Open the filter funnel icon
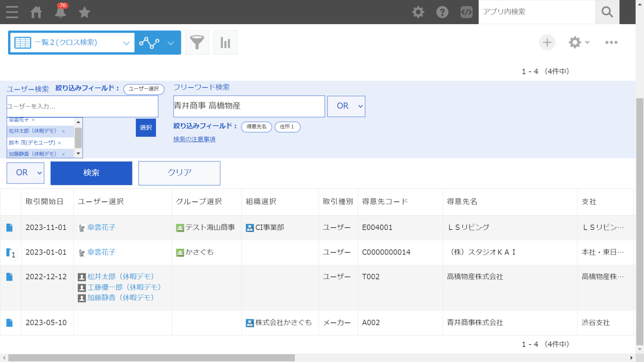The width and height of the screenshot is (644, 362). (x=197, y=43)
